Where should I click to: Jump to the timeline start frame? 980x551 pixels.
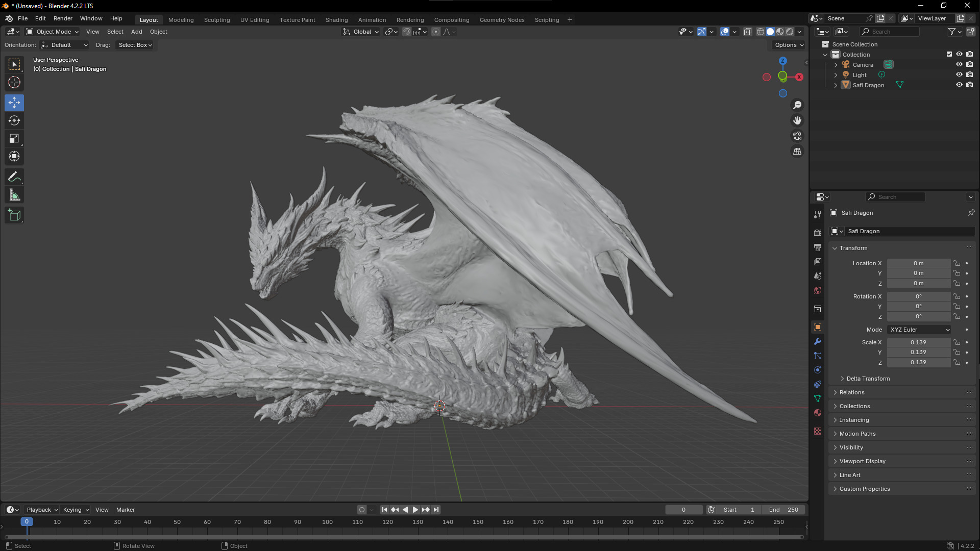pos(385,510)
